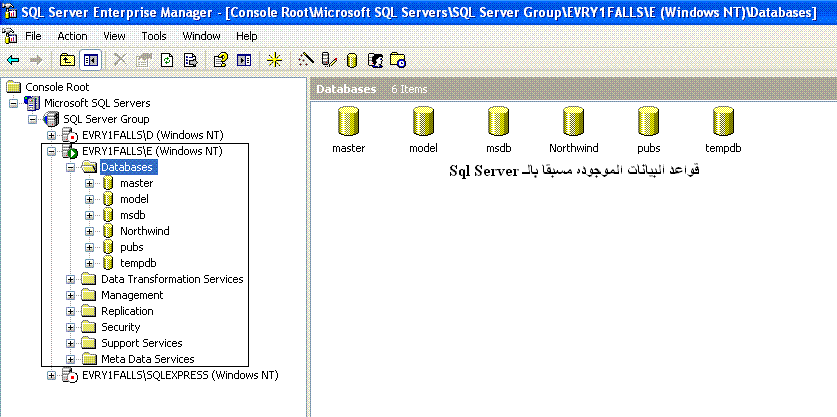Screen dimensions: 837x417
Task: Open Help from the toolbar question icon
Action: pyautogui.click(x=220, y=60)
